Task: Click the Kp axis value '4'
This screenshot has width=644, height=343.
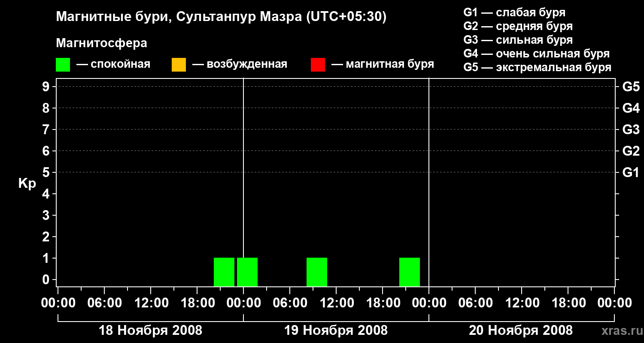Action: pyautogui.click(x=47, y=194)
